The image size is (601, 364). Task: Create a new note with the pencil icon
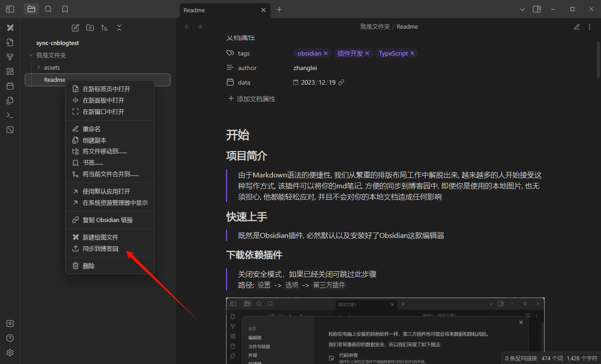click(x=75, y=28)
